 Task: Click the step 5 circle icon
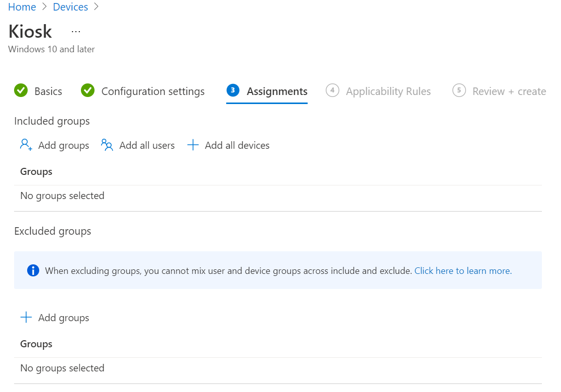click(x=458, y=90)
